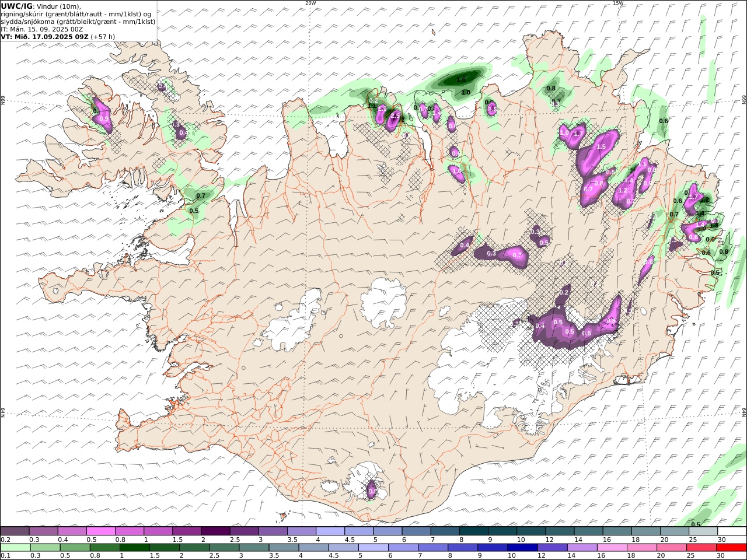Viewport: 747px width, 560px height.
Task: Click the palest green 0.1–0.3 rain scale swatch
Action: pos(16,548)
